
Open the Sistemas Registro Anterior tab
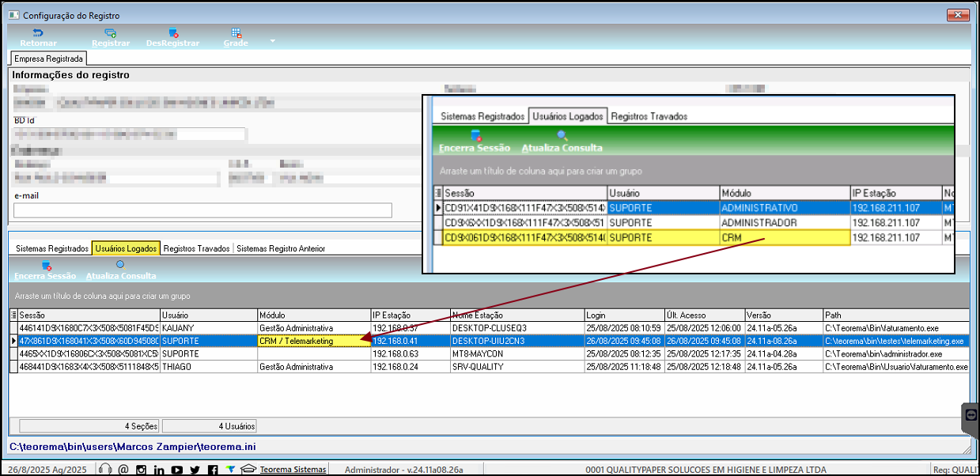point(281,248)
